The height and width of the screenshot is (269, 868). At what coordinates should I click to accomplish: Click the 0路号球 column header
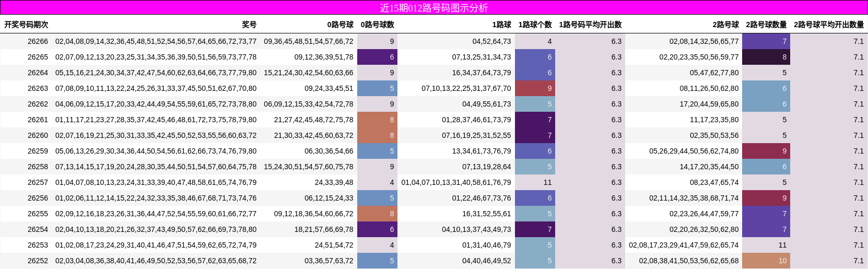tap(341, 25)
